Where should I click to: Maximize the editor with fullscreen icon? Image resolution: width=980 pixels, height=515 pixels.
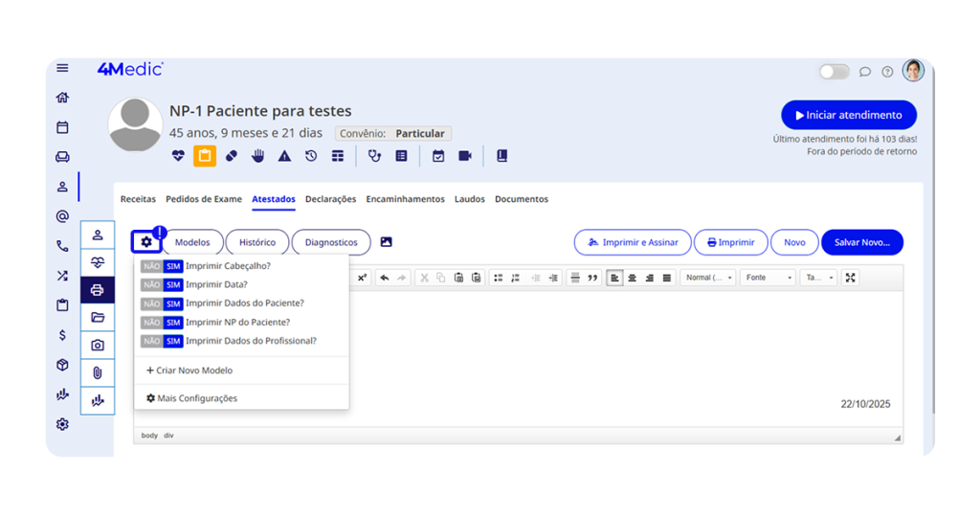851,278
